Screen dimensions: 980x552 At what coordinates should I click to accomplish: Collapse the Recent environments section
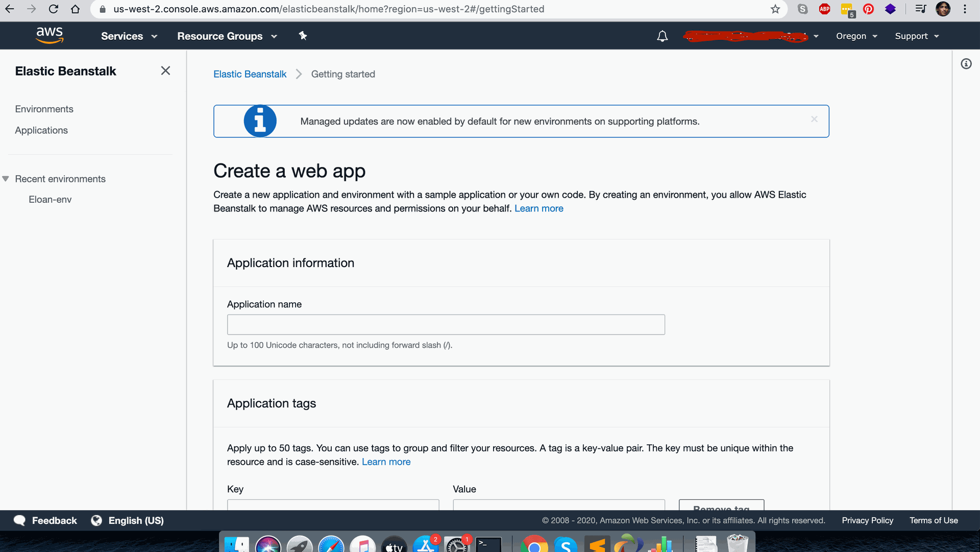point(6,179)
